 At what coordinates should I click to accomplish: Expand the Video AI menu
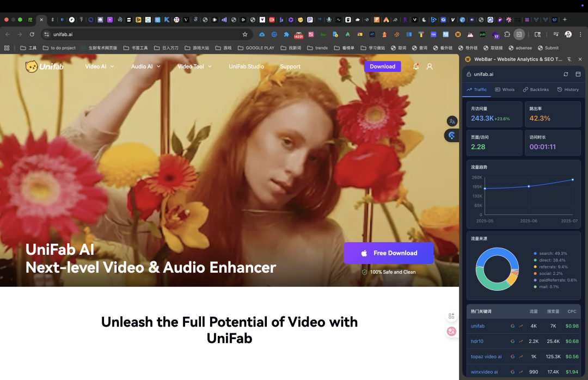[100, 66]
